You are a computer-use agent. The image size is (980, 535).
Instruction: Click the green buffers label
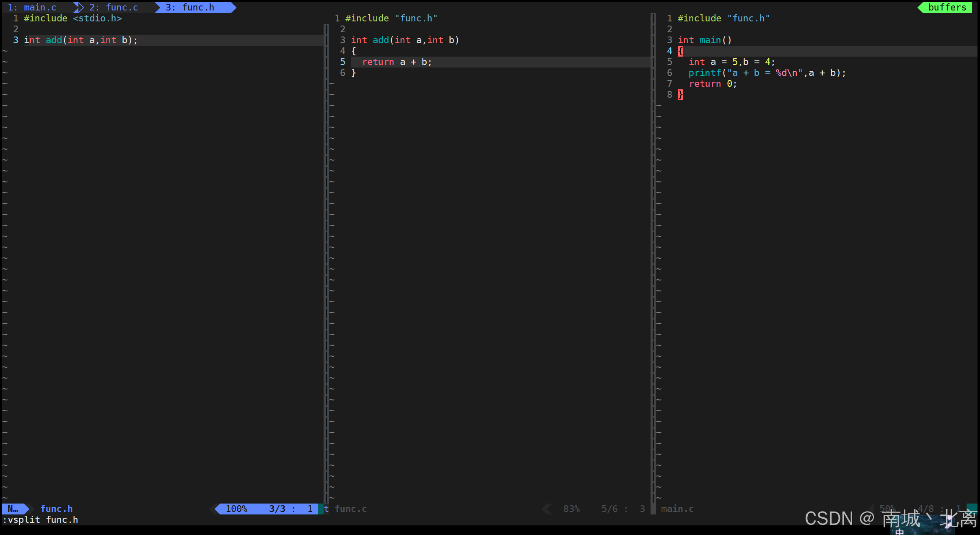(946, 8)
